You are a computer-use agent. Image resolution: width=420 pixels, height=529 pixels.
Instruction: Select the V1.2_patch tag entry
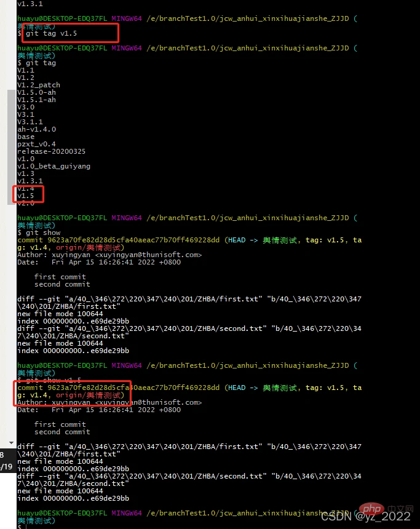pos(38,85)
